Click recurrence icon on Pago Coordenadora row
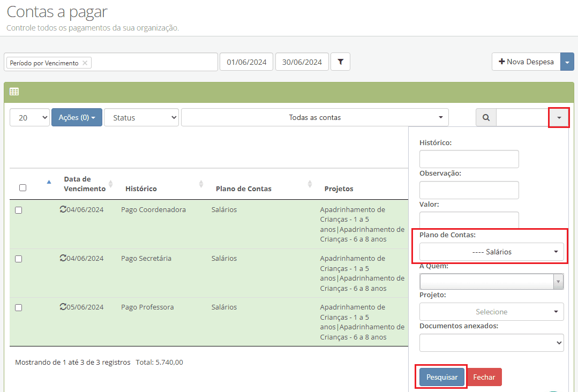578x392 pixels. (x=63, y=209)
